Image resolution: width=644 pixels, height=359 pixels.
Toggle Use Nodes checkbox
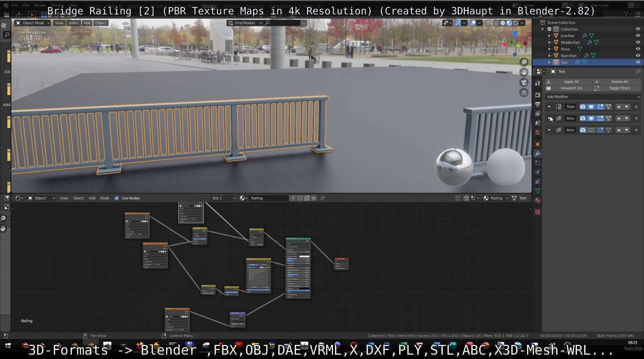(117, 198)
